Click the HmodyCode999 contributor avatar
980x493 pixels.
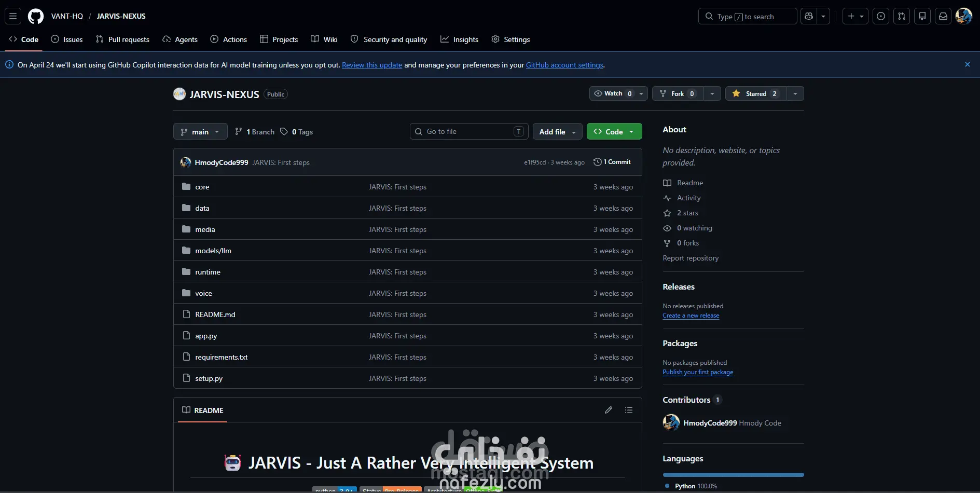point(671,422)
